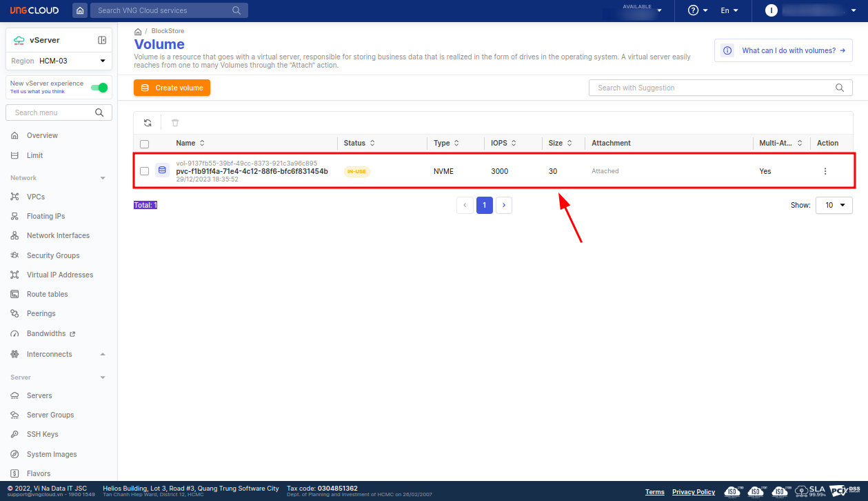Image resolution: width=868 pixels, height=501 pixels.
Task: Open the three-dot action menu for volume
Action: (825, 171)
